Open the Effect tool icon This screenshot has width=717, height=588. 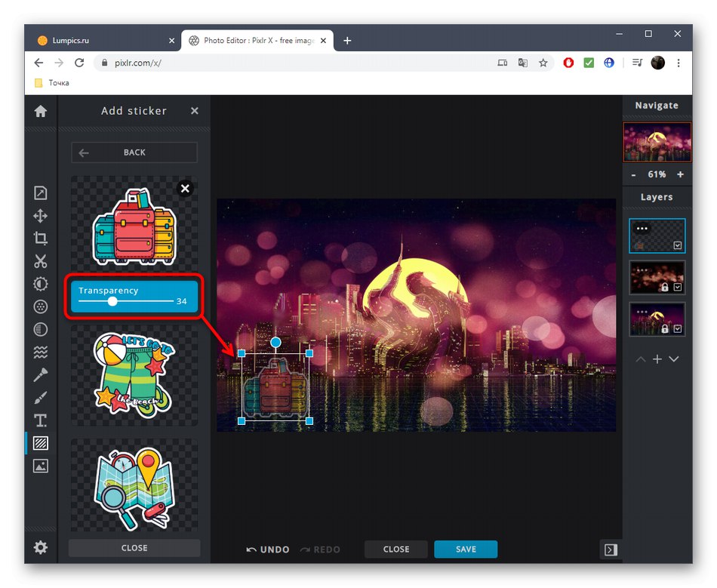40,329
